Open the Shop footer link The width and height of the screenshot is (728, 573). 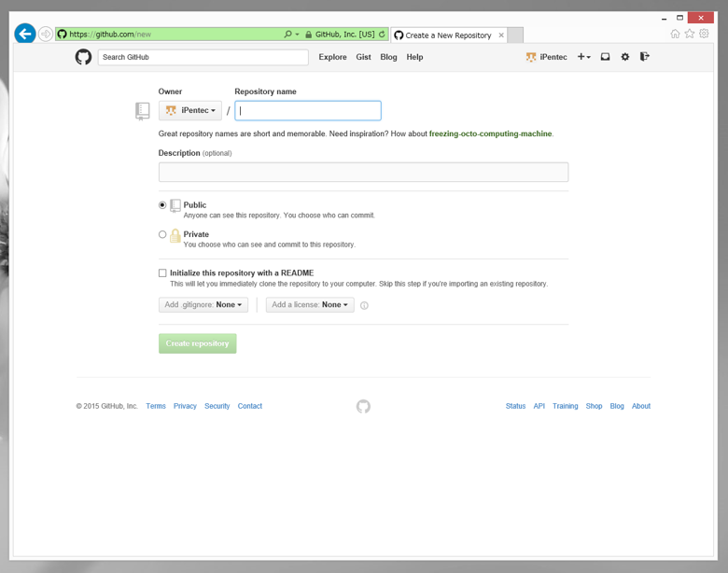(x=594, y=406)
